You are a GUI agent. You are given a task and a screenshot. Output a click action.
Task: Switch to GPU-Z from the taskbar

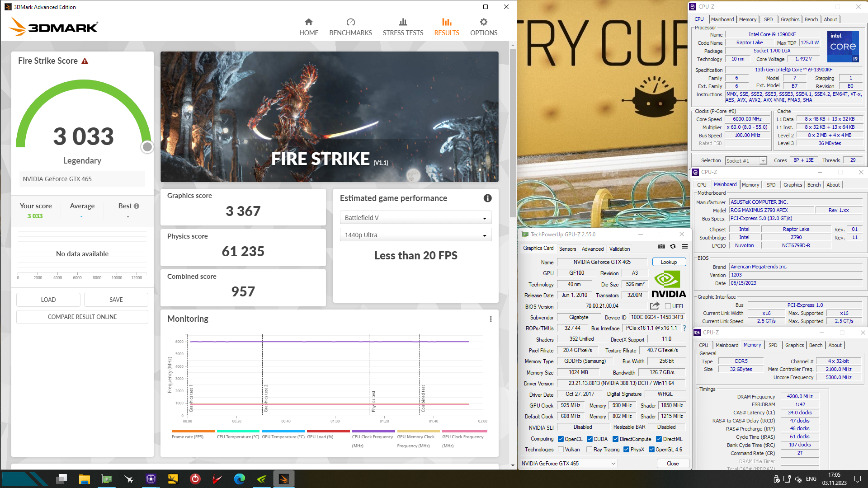tap(107, 479)
